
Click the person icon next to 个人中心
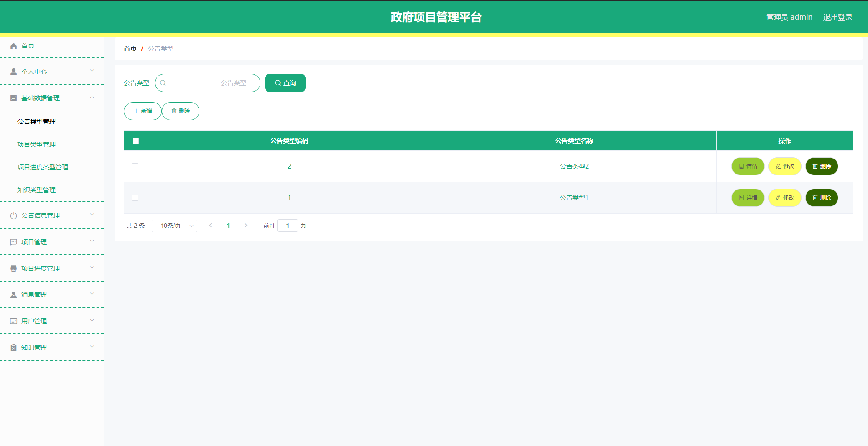[13, 71]
